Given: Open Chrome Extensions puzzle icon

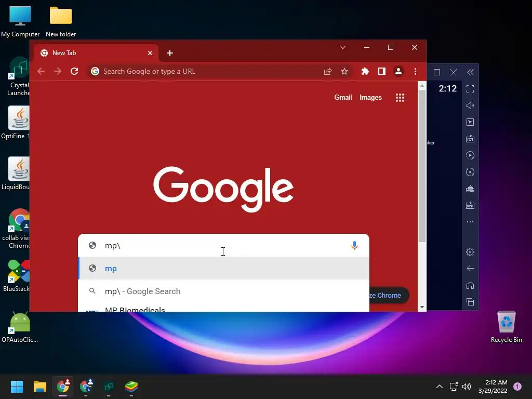Looking at the screenshot, I should [365, 71].
